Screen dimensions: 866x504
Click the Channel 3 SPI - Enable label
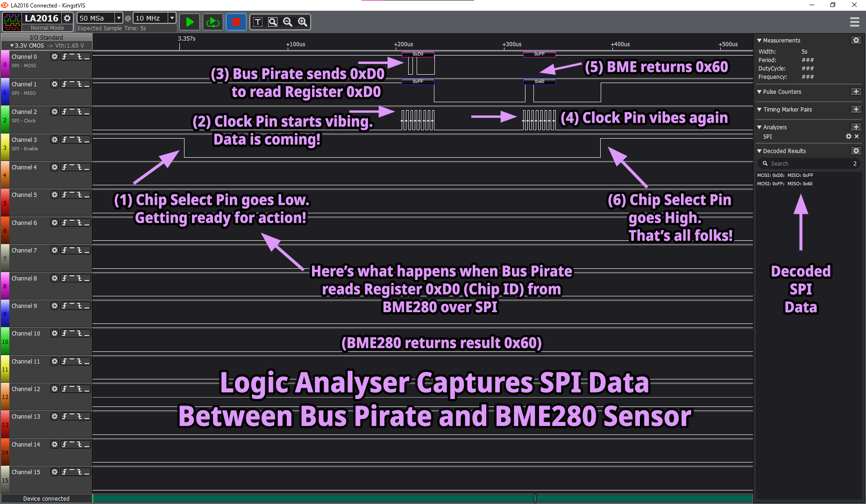pyautogui.click(x=25, y=149)
